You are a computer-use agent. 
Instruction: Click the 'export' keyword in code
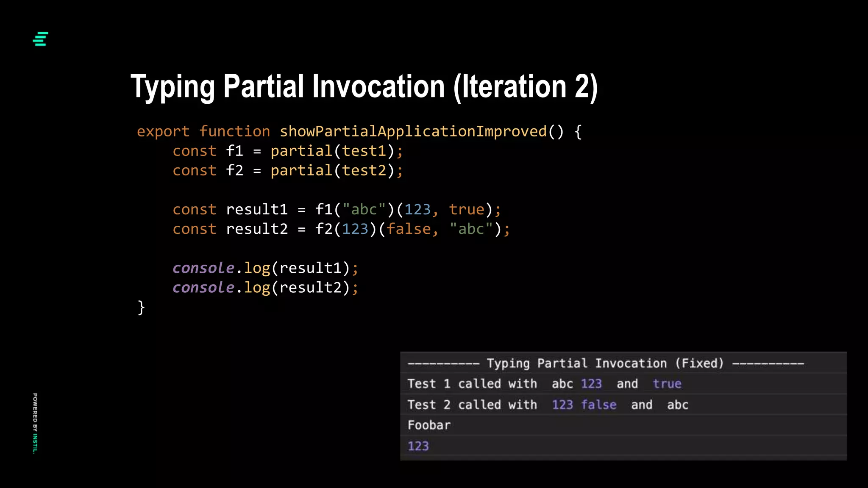(163, 131)
